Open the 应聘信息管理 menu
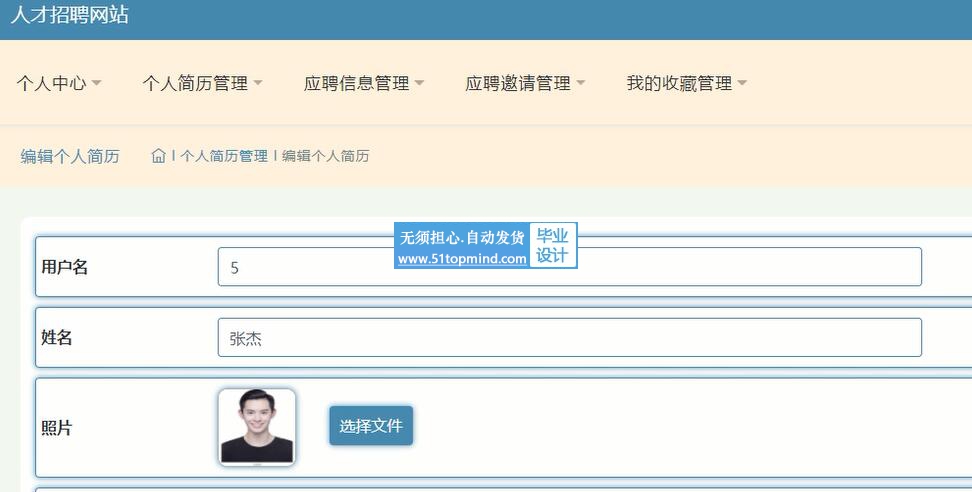 [363, 82]
